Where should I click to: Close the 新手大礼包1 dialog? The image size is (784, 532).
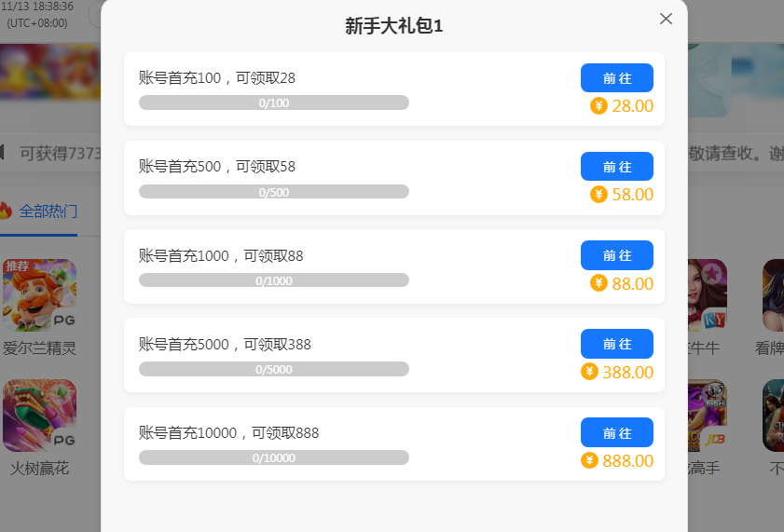click(666, 19)
